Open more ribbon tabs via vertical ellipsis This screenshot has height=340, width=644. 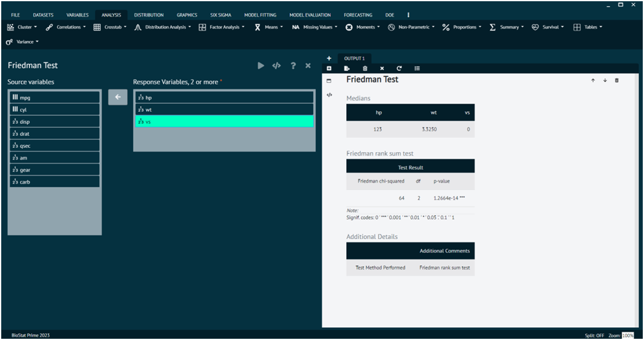408,15
